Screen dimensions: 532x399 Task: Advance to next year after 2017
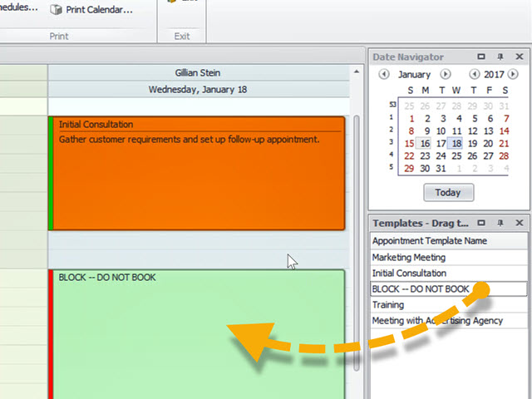(513, 74)
